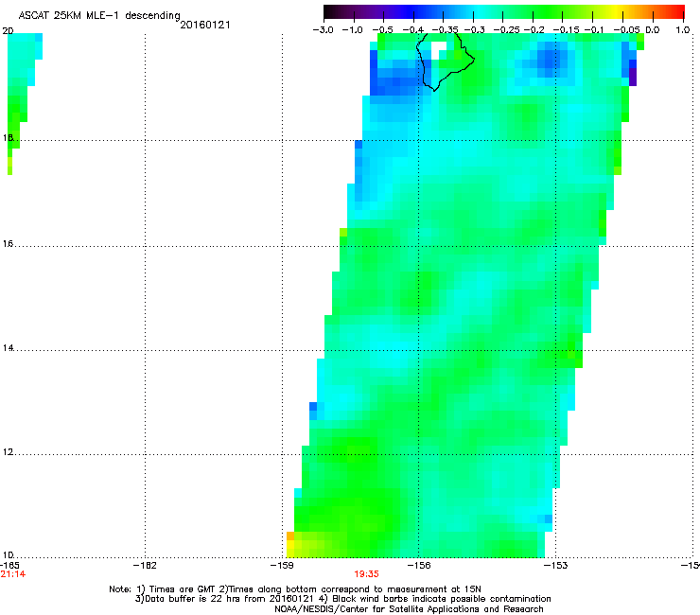Screen dimensions: 700x615
Task: Click the white missing-data cell inside the Hawaii outline
Action: pyautogui.click(x=438, y=50)
